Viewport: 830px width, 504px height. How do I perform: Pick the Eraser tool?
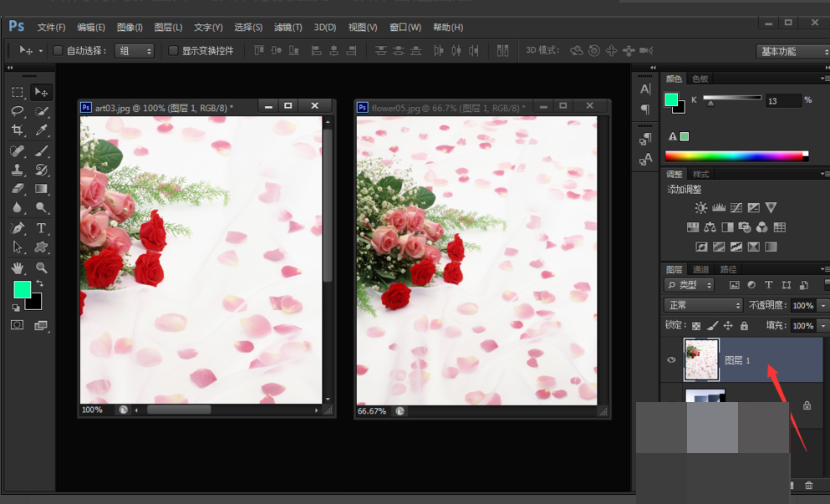[x=17, y=189]
